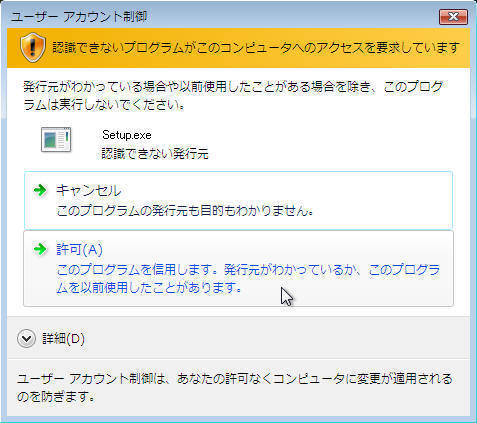Screen dimensions: 477x423
Task: Click the ユーザー アカウント制御 title bar
Action: 223,17
